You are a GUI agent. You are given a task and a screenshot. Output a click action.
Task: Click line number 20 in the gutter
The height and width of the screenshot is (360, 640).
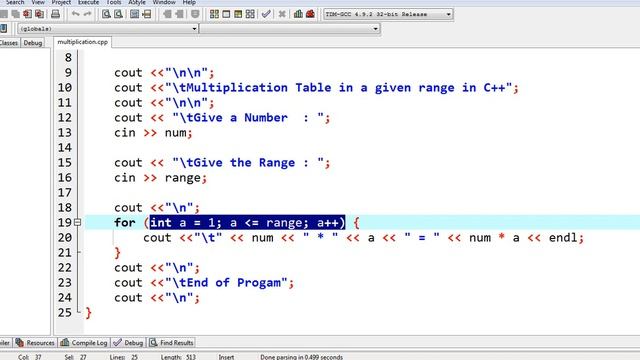(64, 238)
